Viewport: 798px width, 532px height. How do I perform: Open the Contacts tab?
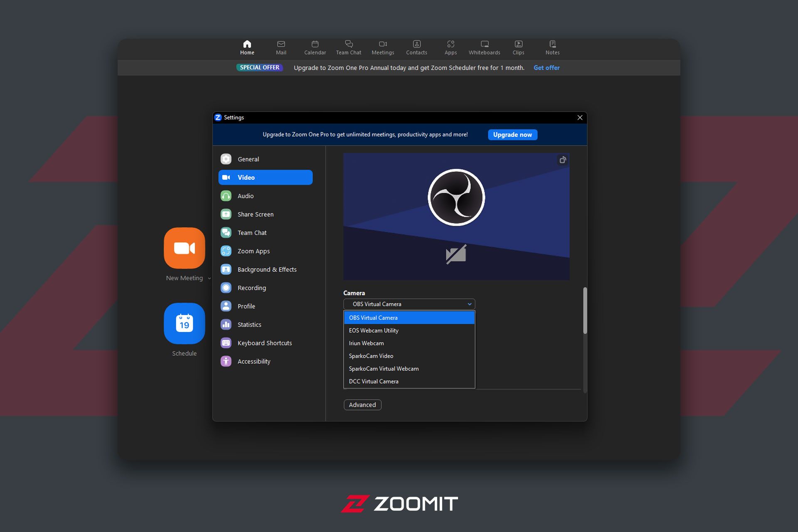pos(416,47)
